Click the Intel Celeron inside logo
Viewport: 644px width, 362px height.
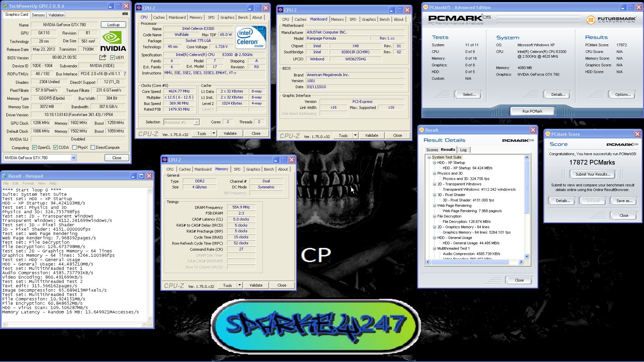pos(251,37)
